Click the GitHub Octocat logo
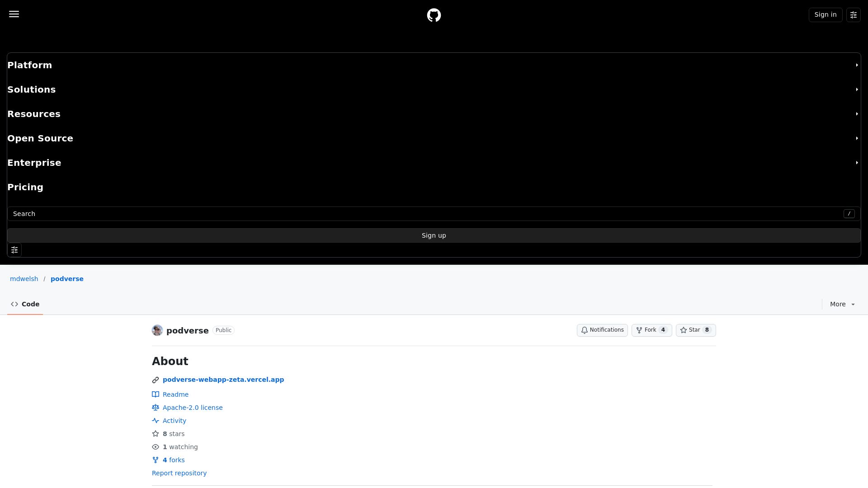Image resolution: width=868 pixels, height=488 pixels. tap(434, 15)
